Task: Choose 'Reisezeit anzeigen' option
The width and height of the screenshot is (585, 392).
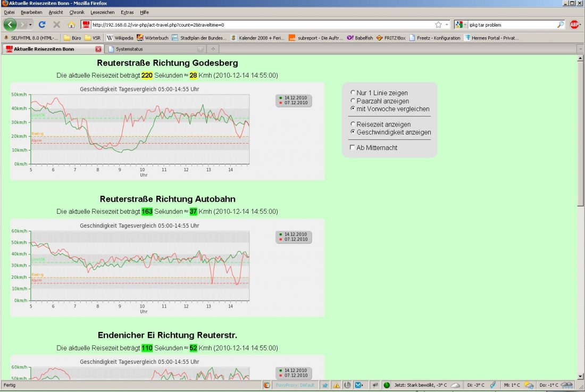Action: [352, 124]
